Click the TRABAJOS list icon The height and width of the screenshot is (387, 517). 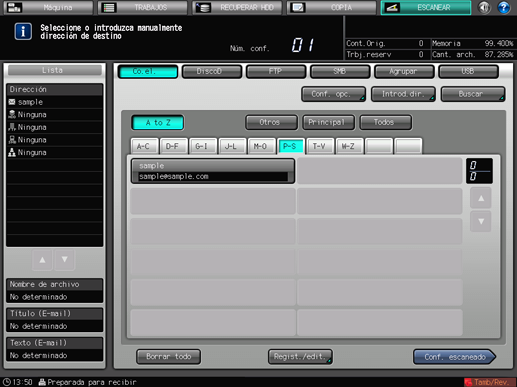[109, 8]
